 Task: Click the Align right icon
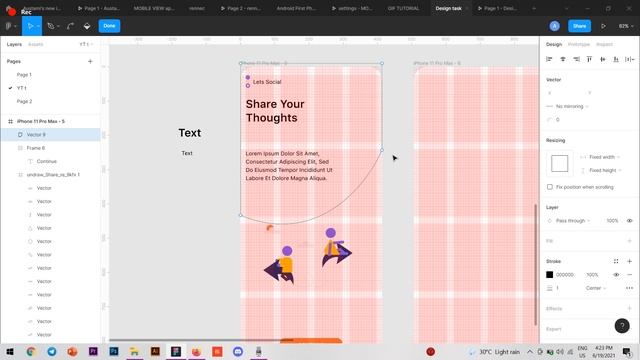coord(576,59)
